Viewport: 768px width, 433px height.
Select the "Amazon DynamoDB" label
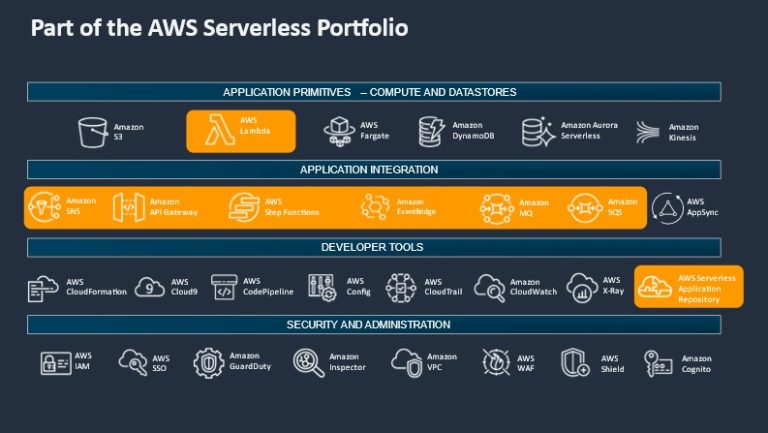[x=473, y=130]
